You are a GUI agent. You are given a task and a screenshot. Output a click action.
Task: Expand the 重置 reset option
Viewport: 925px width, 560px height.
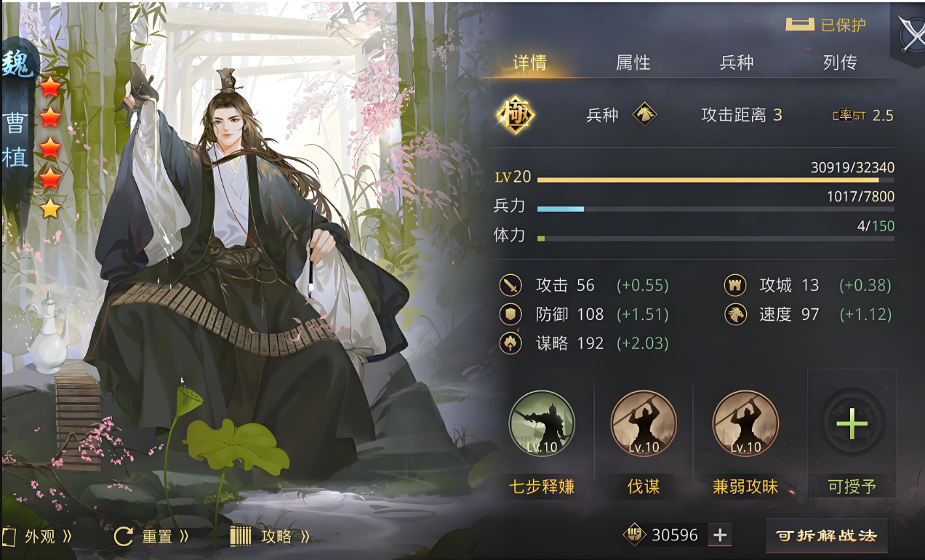coord(151,537)
